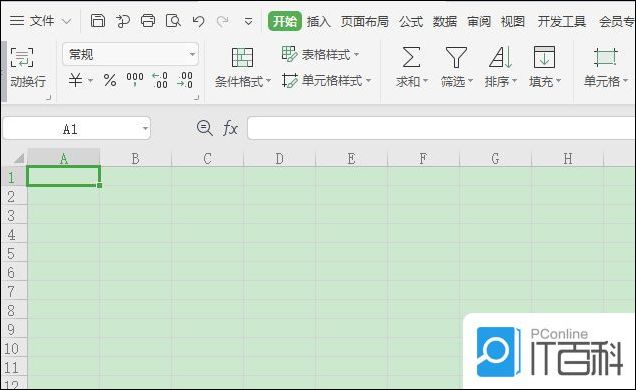Viewport: 636px width, 390px height.
Task: Select column B header
Action: [136, 158]
